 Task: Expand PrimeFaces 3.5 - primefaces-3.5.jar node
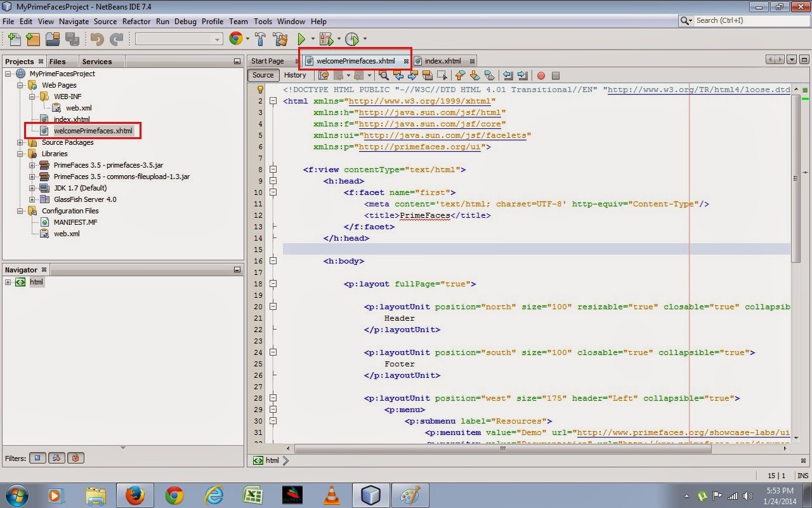click(x=32, y=165)
